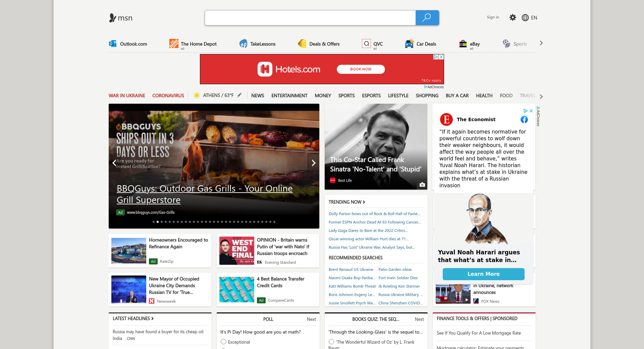
Task: Select the Exceptional poll option
Action: click(x=223, y=342)
